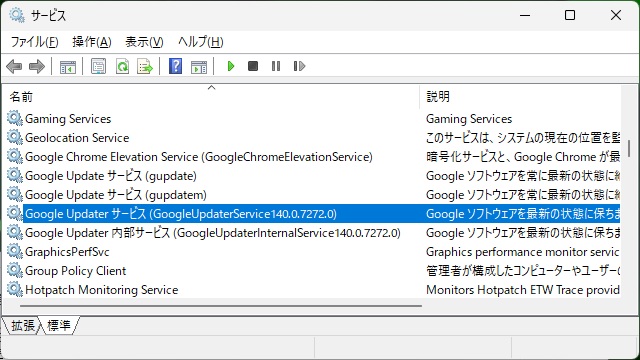The image size is (640, 360).
Task: Click the gear icon of GoogleUpdaterService140.0.7272.0 row
Action: click(x=15, y=213)
